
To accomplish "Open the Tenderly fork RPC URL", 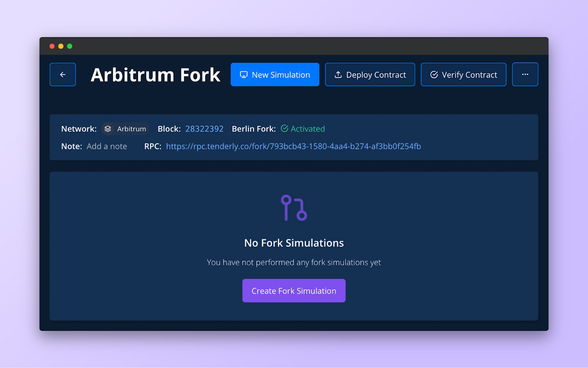I will pyautogui.click(x=293, y=146).
